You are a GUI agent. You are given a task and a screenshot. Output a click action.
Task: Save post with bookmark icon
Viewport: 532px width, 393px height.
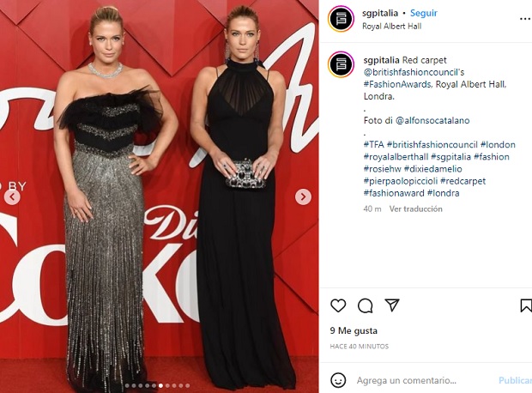click(526, 305)
